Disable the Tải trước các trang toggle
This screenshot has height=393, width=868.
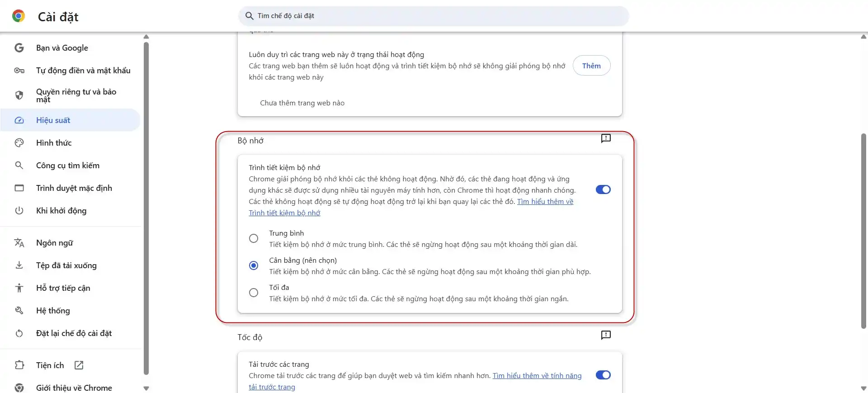[x=603, y=375]
